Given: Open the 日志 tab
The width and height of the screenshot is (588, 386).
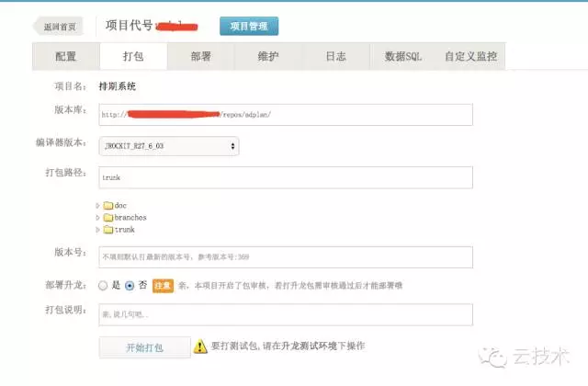Looking at the screenshot, I should [336, 56].
